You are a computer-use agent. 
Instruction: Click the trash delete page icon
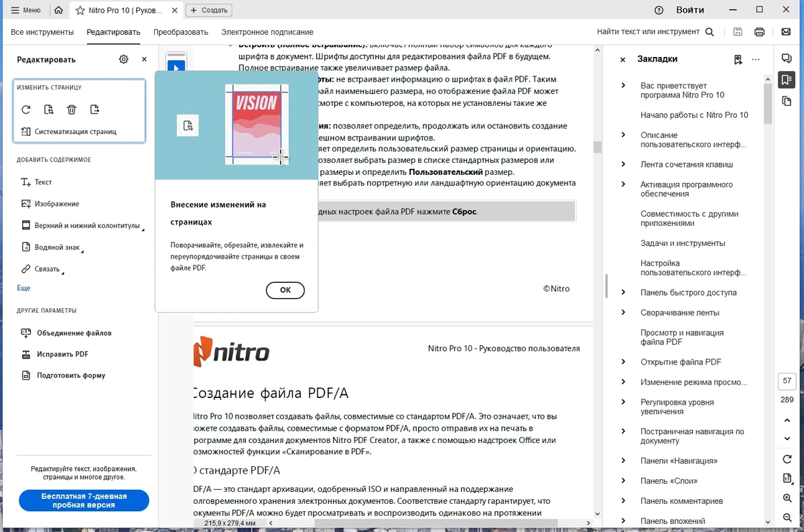(72, 109)
